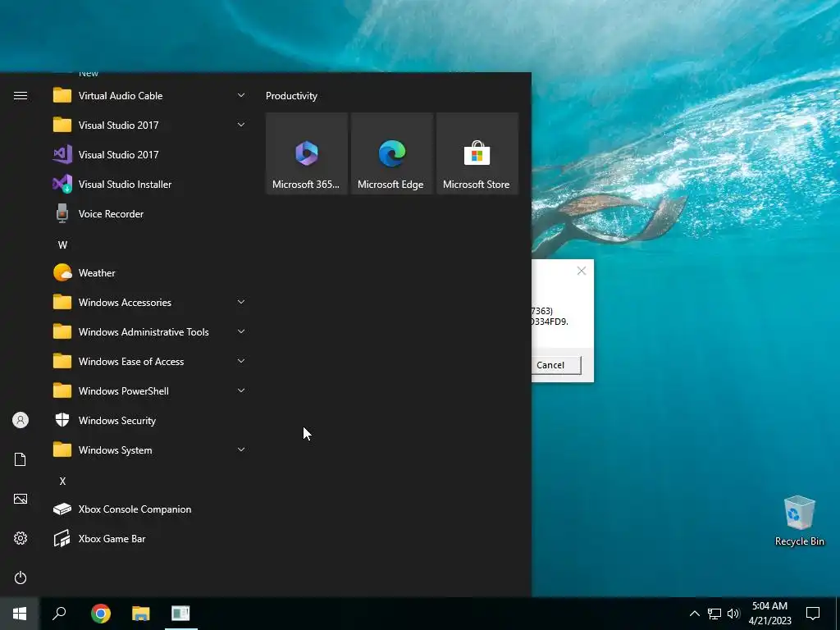The width and height of the screenshot is (840, 630).
Task: Open the Recycle Bin on the desktop
Action: [799, 521]
